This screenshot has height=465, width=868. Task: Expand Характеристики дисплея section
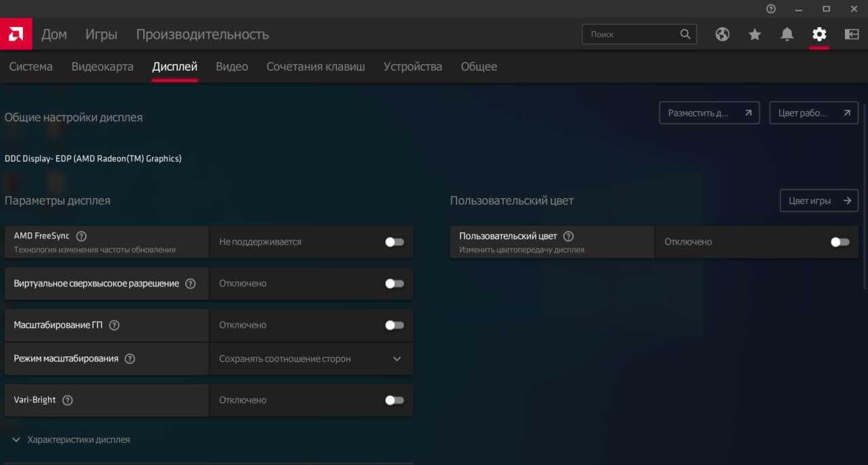71,439
